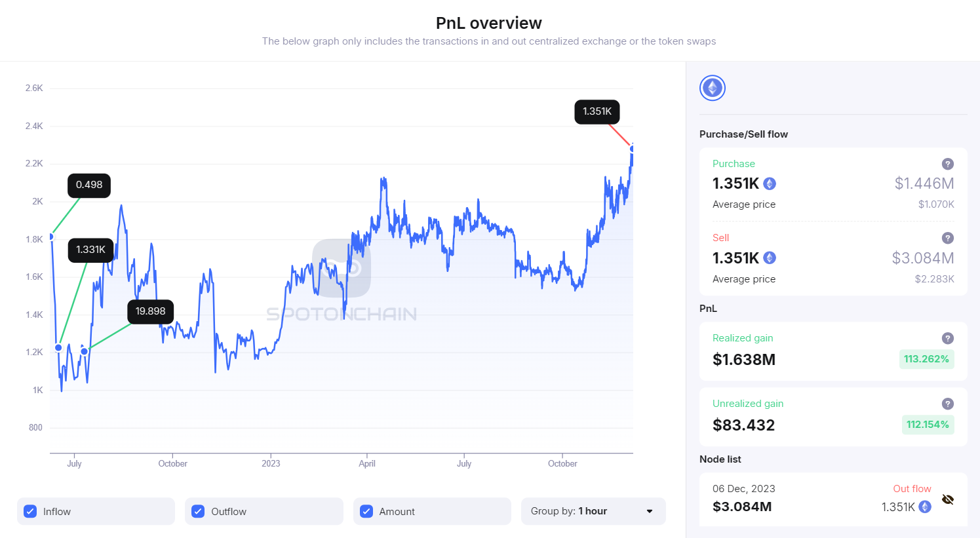Viewport: 980px width, 538px height.
Task: Hide the 06 Dec 2023 node via eye icon
Action: 948,499
